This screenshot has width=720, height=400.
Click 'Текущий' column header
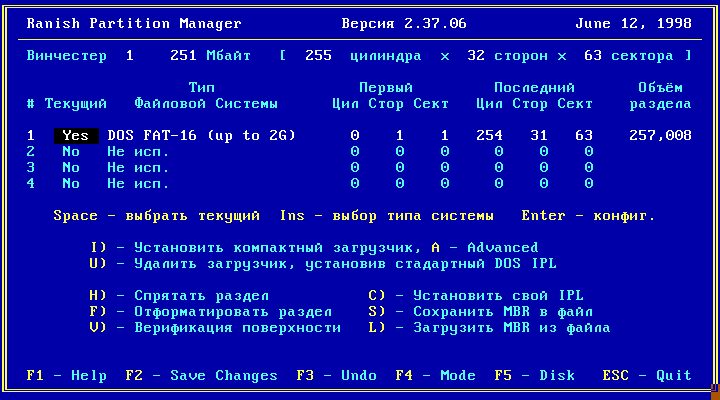tap(76, 104)
